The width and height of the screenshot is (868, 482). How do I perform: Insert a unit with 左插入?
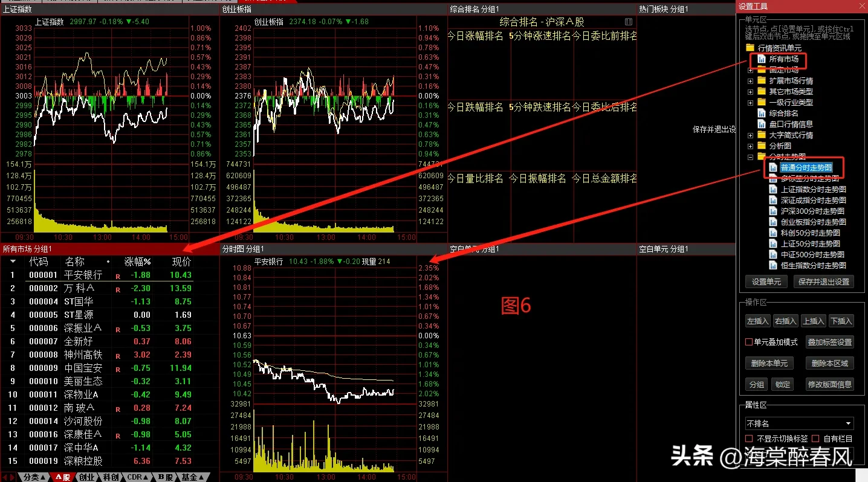point(757,321)
